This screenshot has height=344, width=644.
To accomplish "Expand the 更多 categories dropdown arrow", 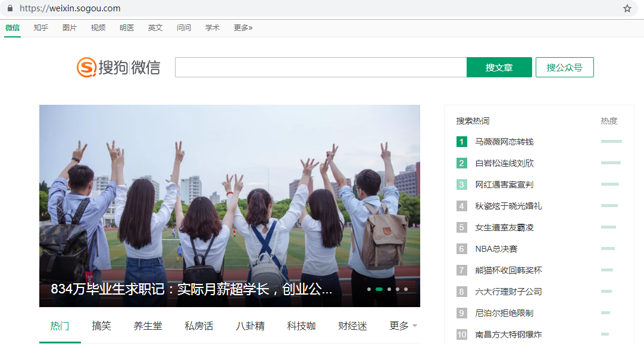I will point(415,326).
